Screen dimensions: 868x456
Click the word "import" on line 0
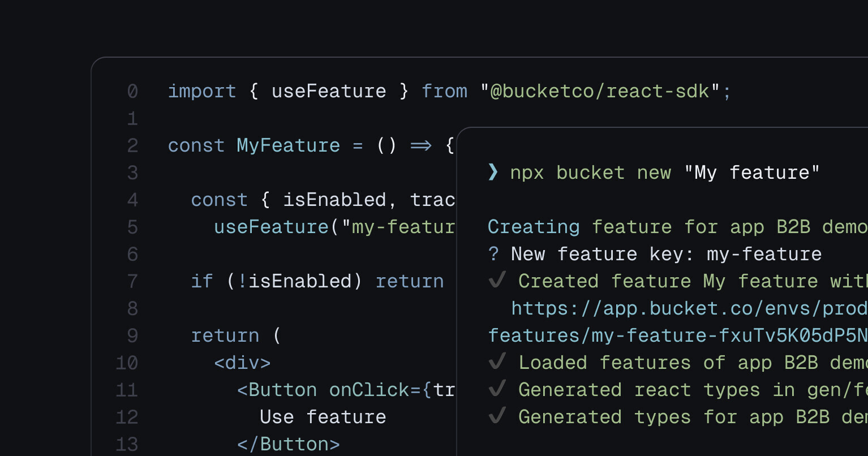(x=202, y=91)
